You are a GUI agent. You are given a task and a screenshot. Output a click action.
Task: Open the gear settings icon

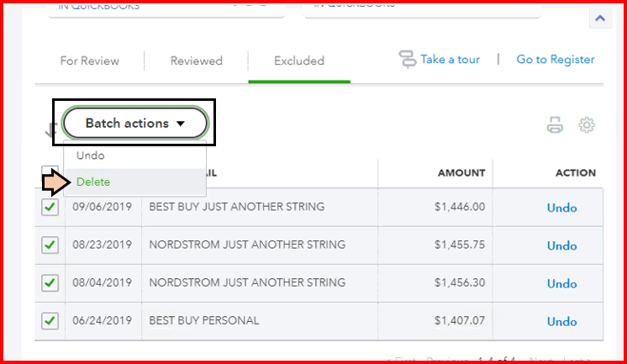click(587, 125)
